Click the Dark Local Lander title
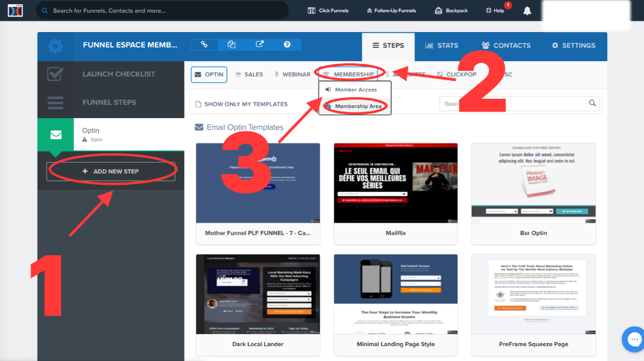 [x=258, y=344]
